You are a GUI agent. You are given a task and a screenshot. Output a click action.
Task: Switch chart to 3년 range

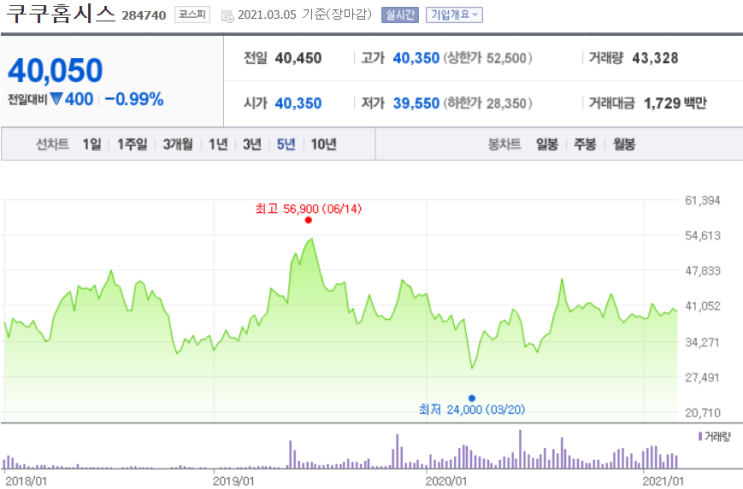pyautogui.click(x=252, y=144)
